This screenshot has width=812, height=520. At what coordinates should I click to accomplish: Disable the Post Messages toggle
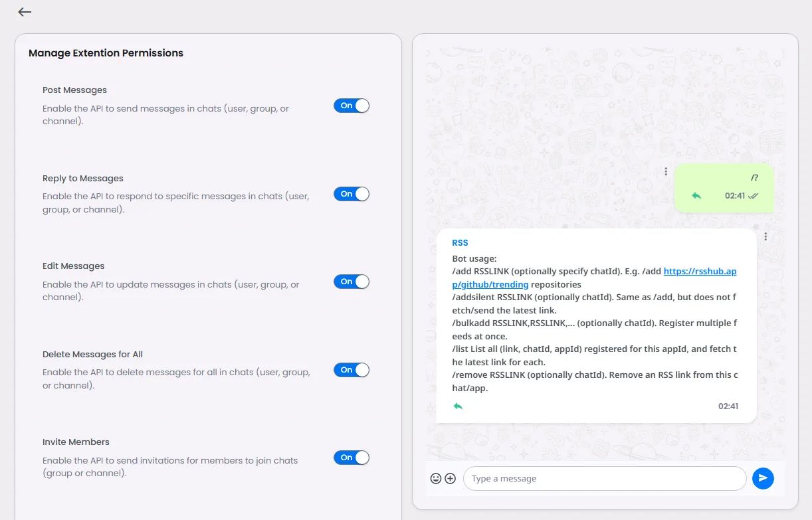tap(352, 106)
